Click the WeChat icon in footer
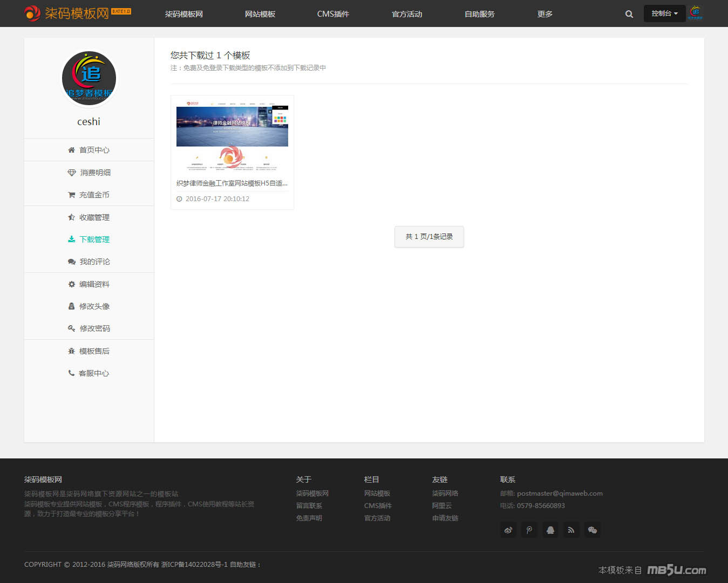728x583 pixels. click(592, 530)
